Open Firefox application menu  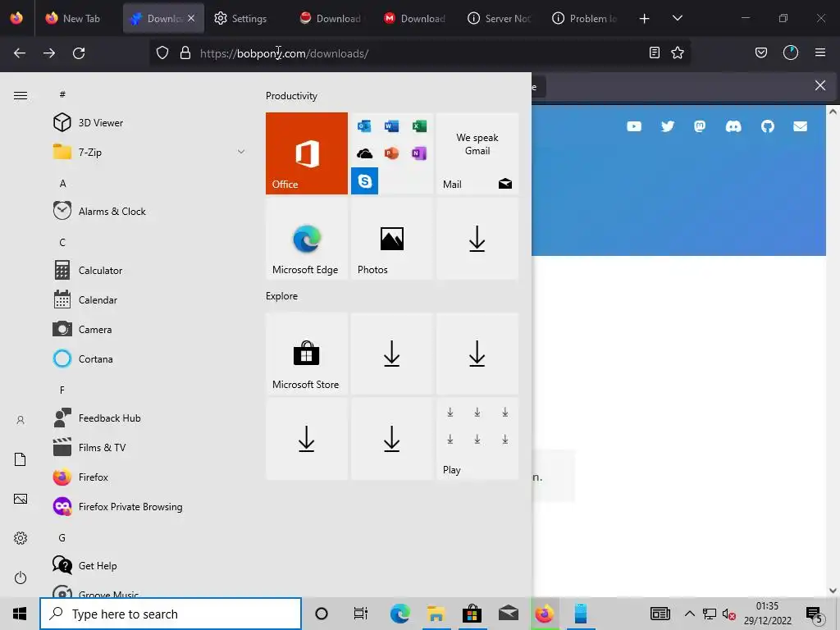pos(820,52)
